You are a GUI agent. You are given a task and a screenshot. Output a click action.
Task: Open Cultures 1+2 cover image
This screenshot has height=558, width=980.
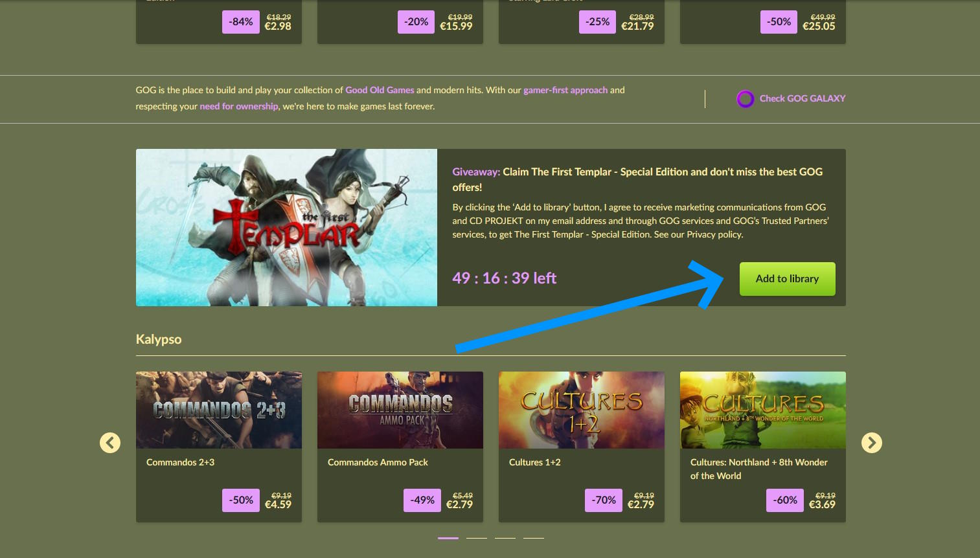pyautogui.click(x=582, y=410)
